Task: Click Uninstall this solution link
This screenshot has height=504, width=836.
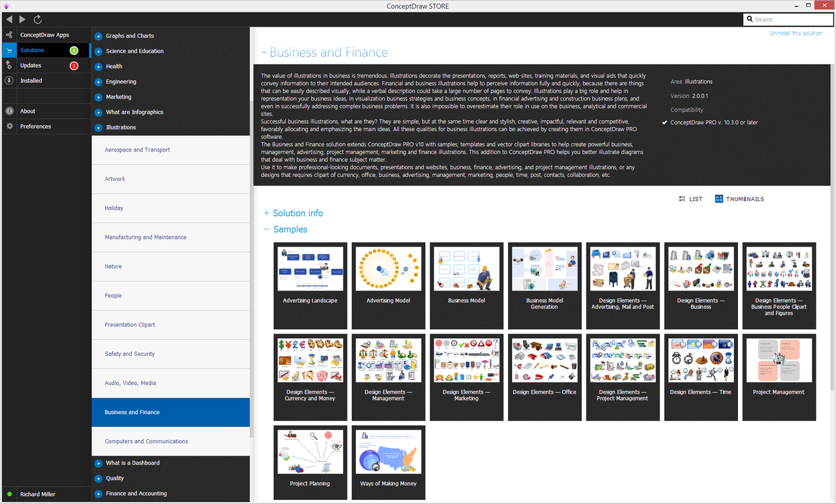Action: tap(796, 33)
